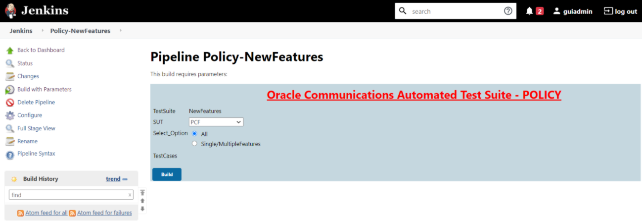Open Back to Dashboard link
Image resolution: width=644 pixels, height=221 pixels.
point(41,50)
